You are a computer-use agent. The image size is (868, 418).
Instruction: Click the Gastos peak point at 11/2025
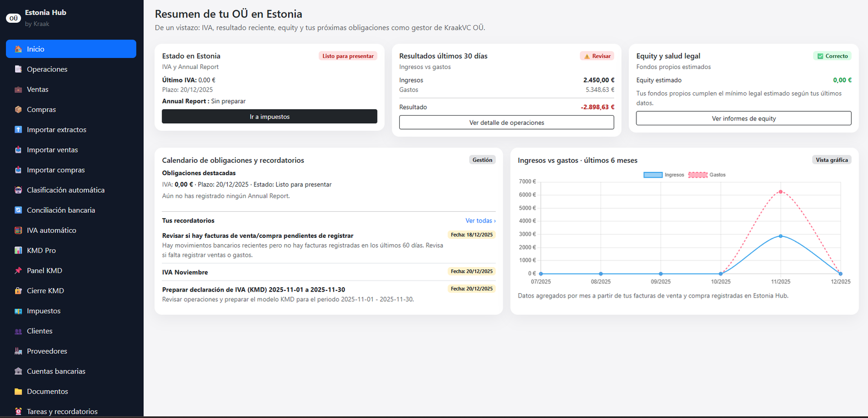[781, 192]
